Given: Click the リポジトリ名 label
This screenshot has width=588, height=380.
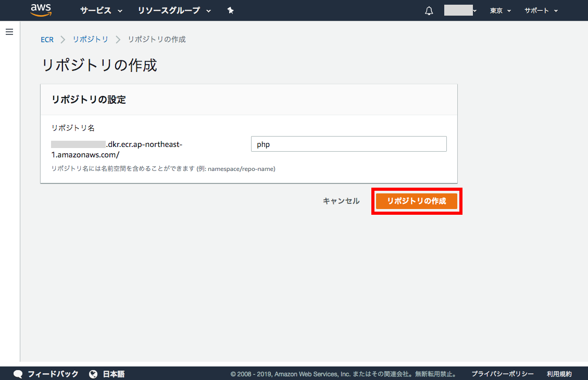Looking at the screenshot, I should [x=73, y=128].
